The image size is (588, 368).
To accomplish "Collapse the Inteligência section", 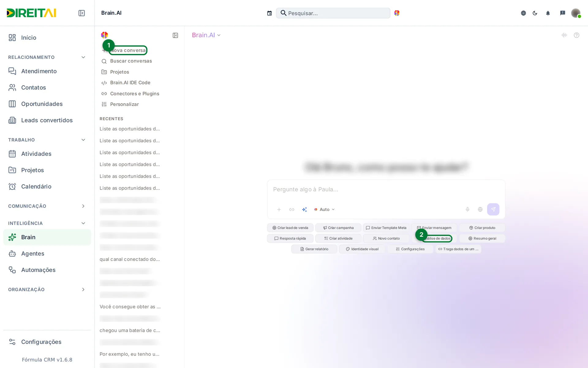I will click(x=83, y=223).
